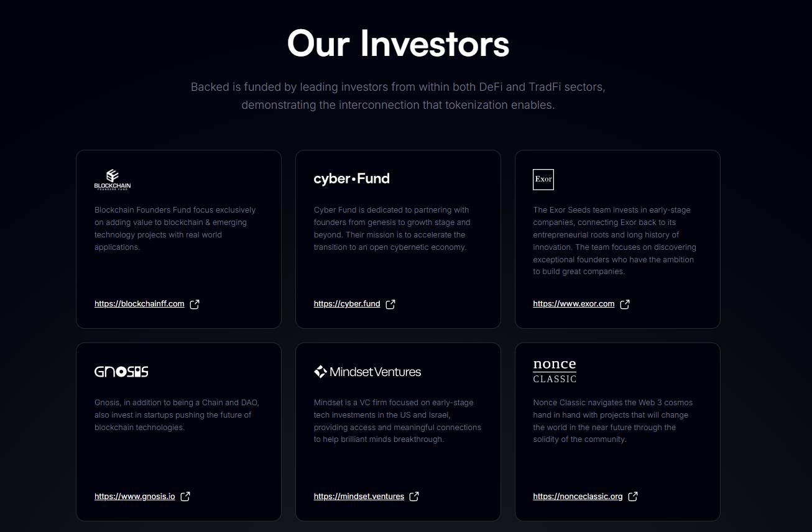Open exor.com via its external-link icon
Viewport: 812px width, 532px height.
coord(624,303)
